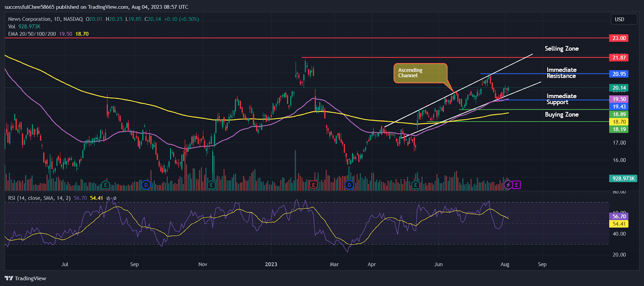
Task: Click the Immediate Support text label
Action: click(x=561, y=99)
